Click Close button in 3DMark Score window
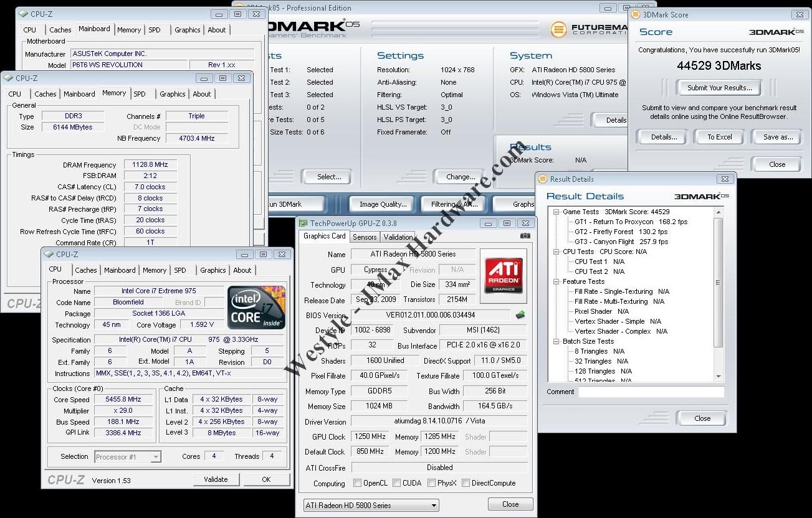812x518 pixels. [x=777, y=164]
